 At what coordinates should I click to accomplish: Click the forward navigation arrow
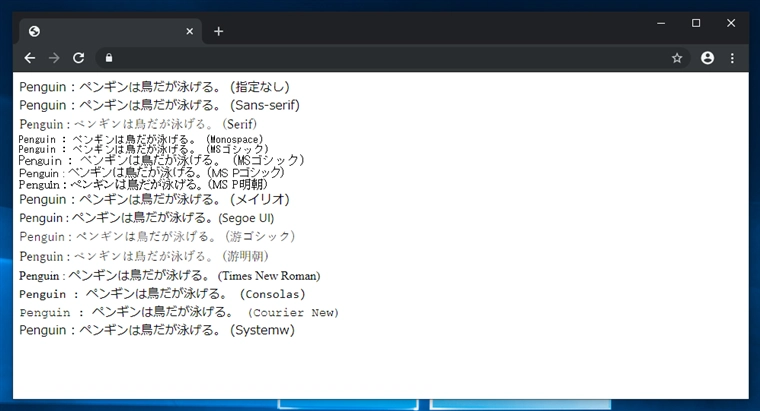[x=54, y=58]
